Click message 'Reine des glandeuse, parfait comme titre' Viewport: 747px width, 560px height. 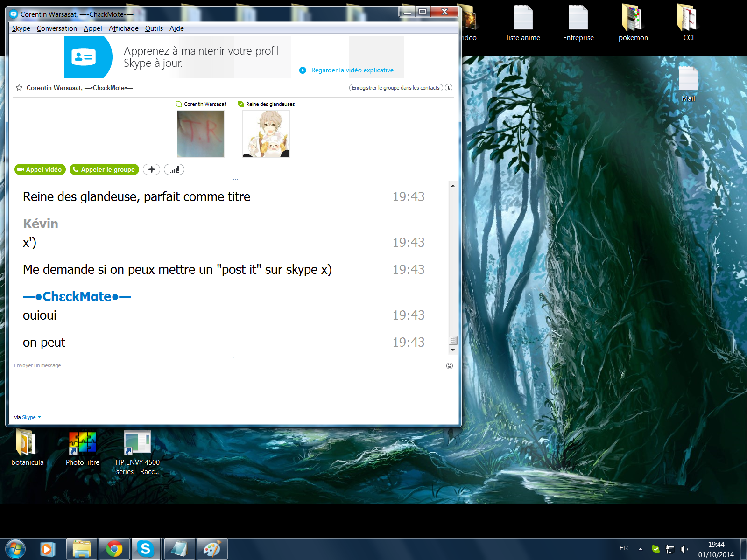(137, 197)
